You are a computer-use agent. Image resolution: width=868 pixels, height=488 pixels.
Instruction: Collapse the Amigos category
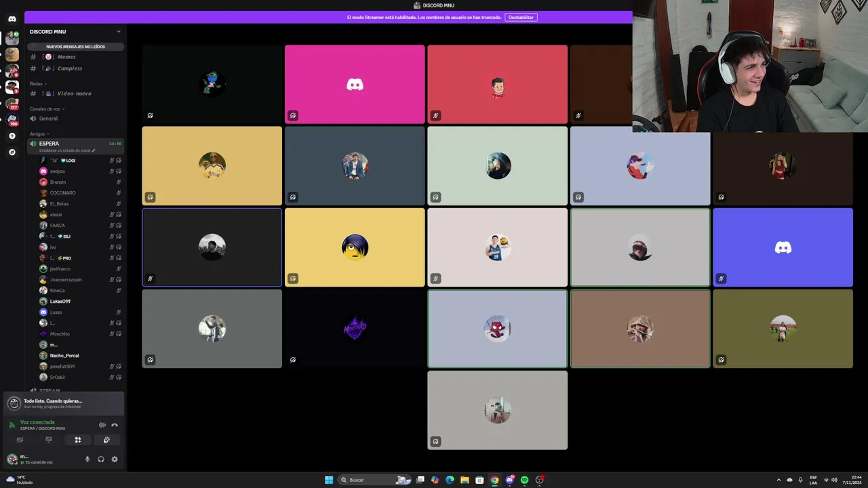point(39,134)
